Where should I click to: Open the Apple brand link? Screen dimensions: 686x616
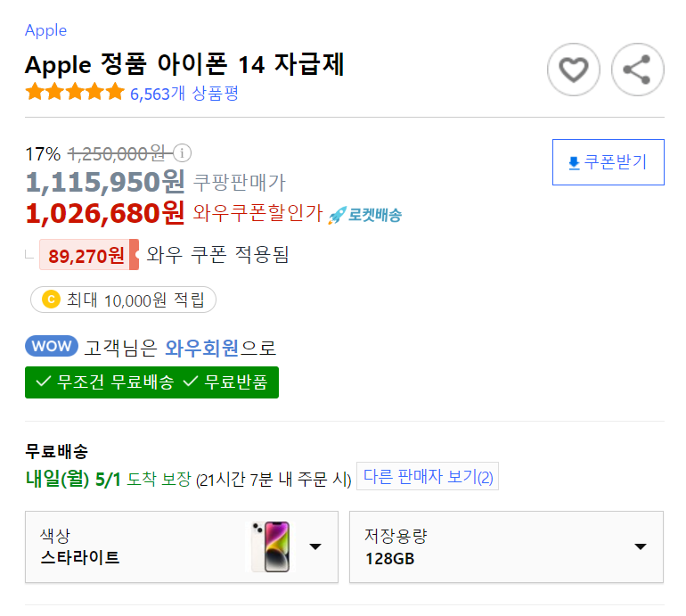tap(46, 30)
